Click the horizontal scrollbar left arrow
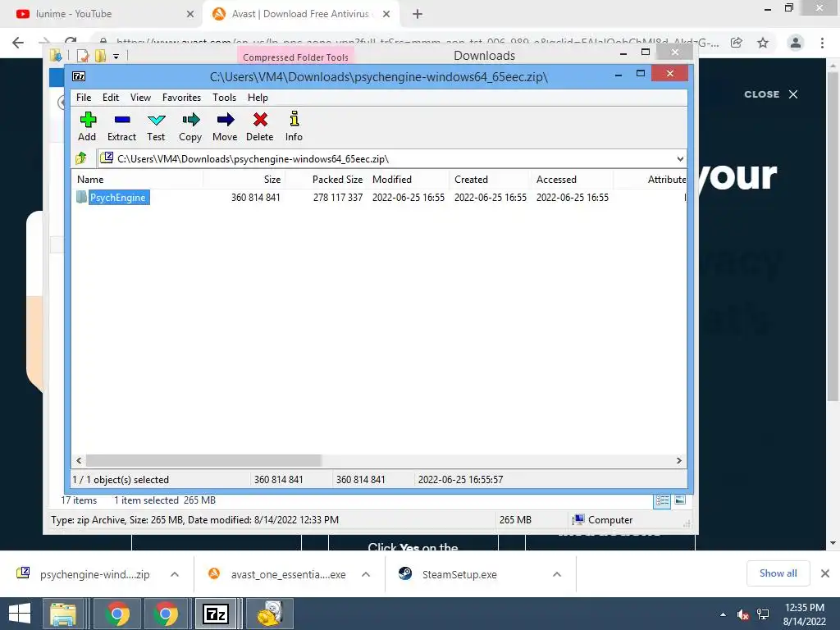Viewport: 840px width, 630px height. (80, 461)
